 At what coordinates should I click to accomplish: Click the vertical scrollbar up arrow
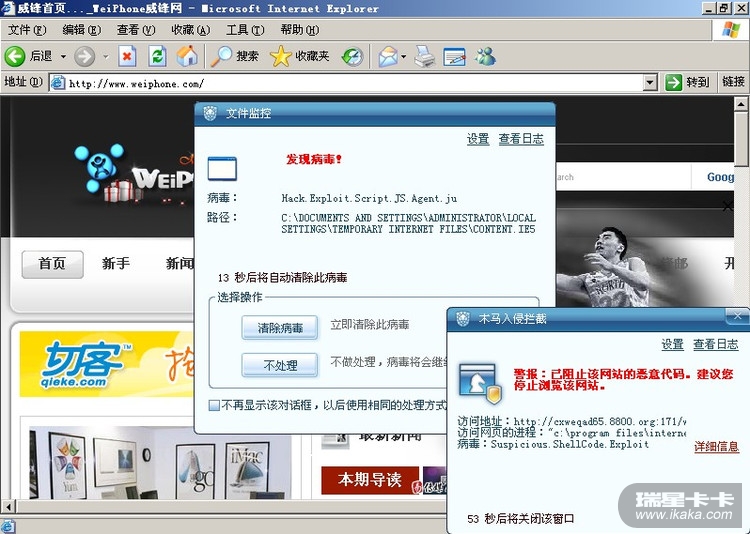(741, 104)
